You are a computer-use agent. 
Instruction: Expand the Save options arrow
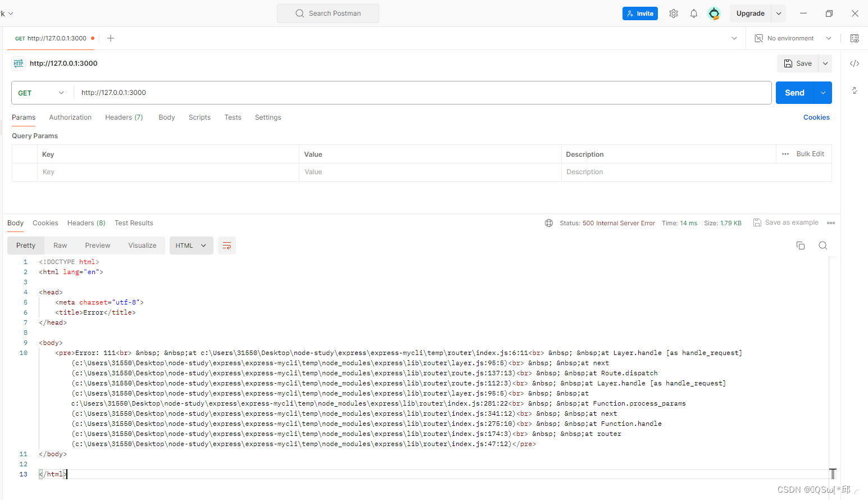[825, 63]
